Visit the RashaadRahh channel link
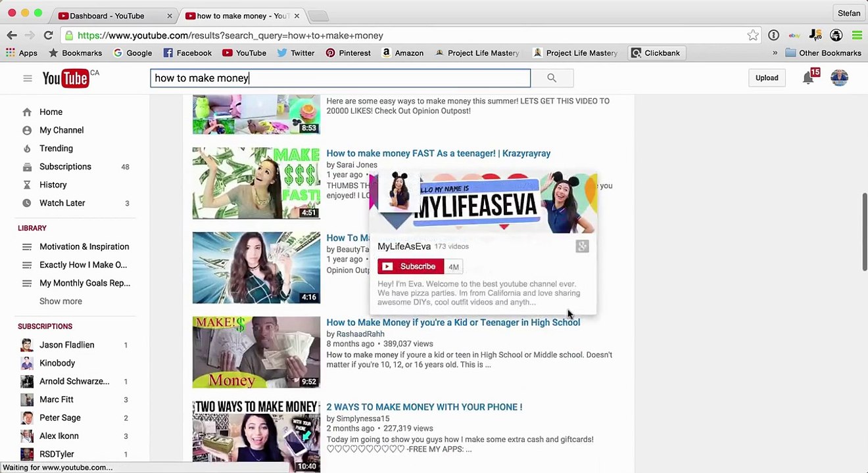 pos(360,334)
